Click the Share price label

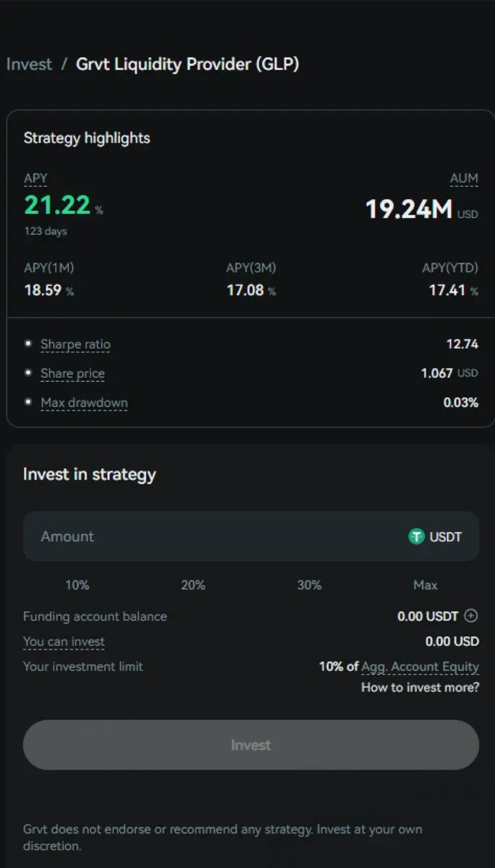pyautogui.click(x=72, y=374)
